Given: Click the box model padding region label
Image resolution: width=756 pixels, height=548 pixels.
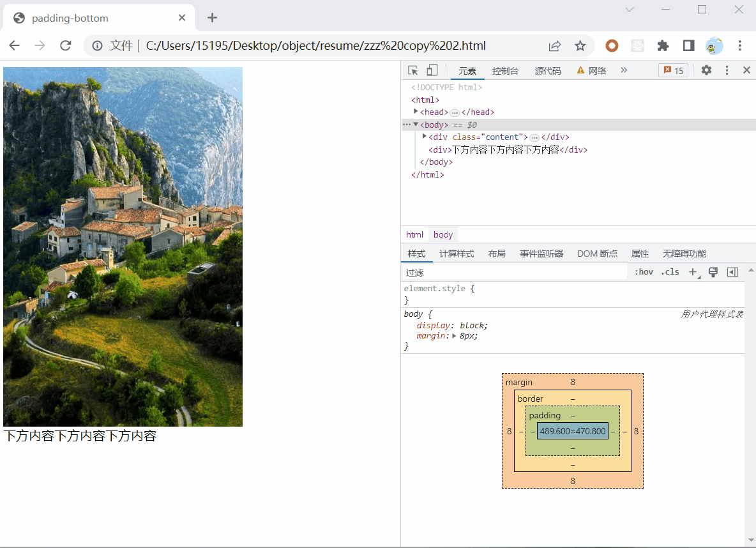Looking at the screenshot, I should [x=545, y=415].
